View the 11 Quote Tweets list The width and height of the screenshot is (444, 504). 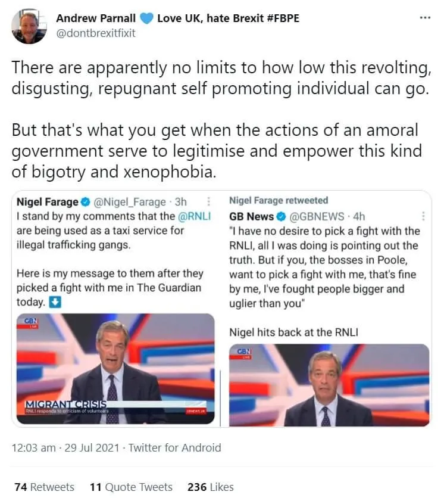pyautogui.click(x=131, y=487)
